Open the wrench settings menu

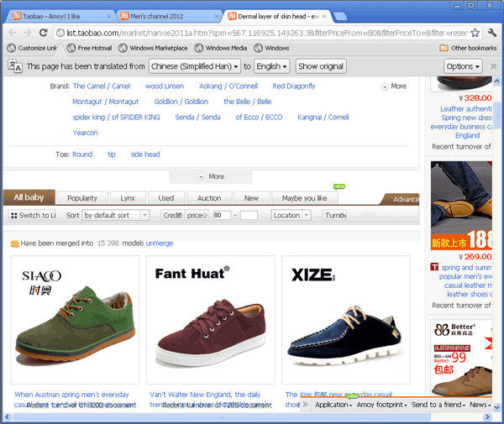(x=491, y=33)
